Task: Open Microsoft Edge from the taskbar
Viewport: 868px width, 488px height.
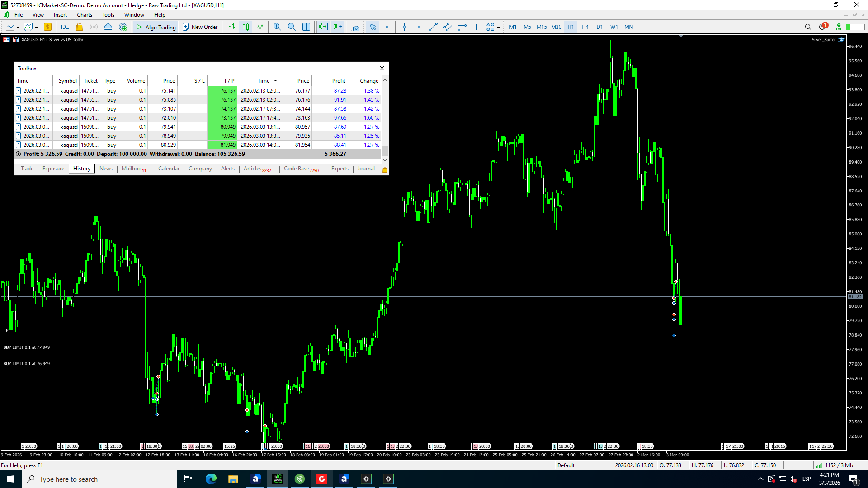Action: coord(211,479)
